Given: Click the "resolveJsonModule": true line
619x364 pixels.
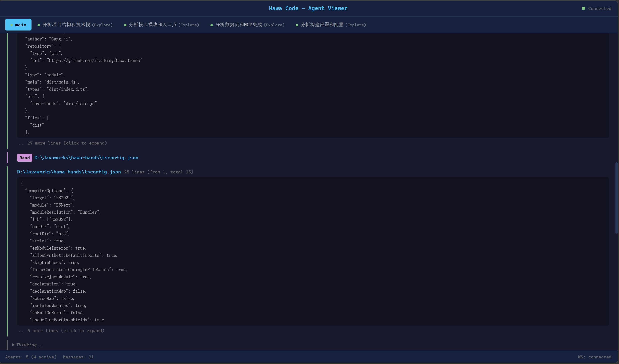Looking at the screenshot, I should (60, 277).
